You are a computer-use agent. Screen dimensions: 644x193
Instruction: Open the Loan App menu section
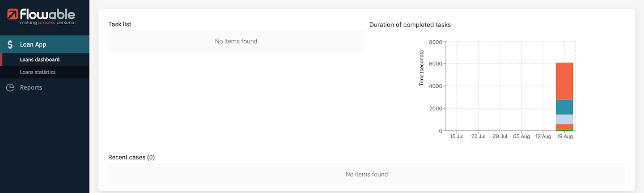point(33,44)
